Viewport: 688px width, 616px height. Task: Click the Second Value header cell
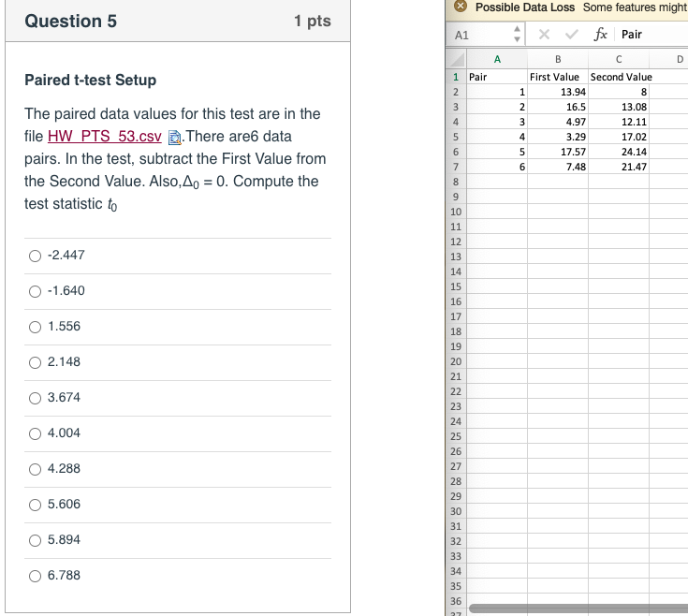click(619, 77)
